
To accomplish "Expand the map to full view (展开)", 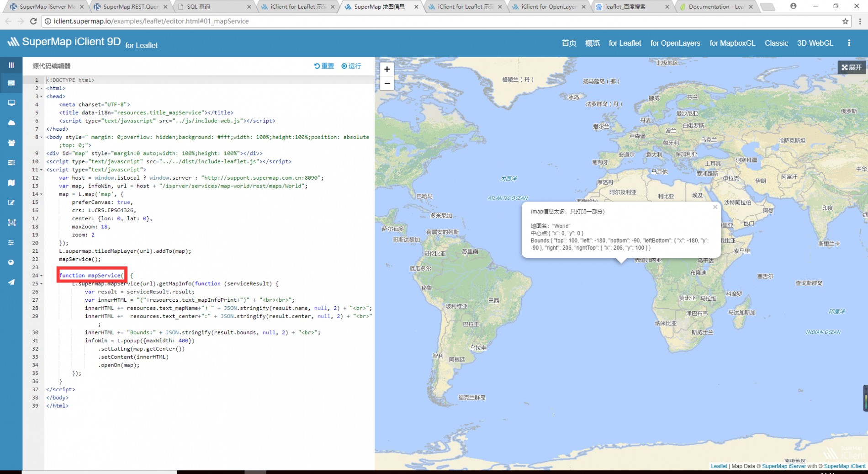I will [852, 67].
